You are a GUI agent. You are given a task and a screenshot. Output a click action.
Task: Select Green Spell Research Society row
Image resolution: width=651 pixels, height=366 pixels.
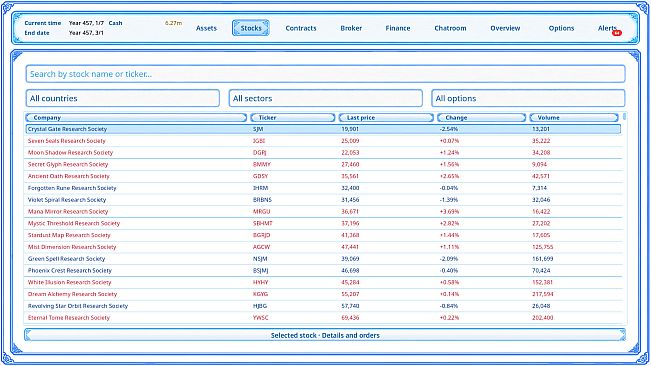pyautogui.click(x=323, y=259)
